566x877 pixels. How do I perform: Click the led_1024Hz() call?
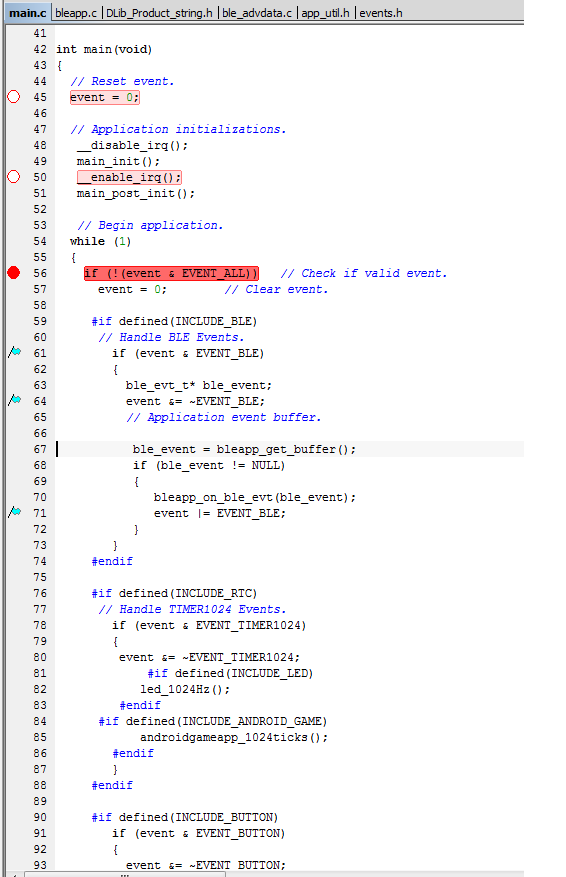pos(185,689)
